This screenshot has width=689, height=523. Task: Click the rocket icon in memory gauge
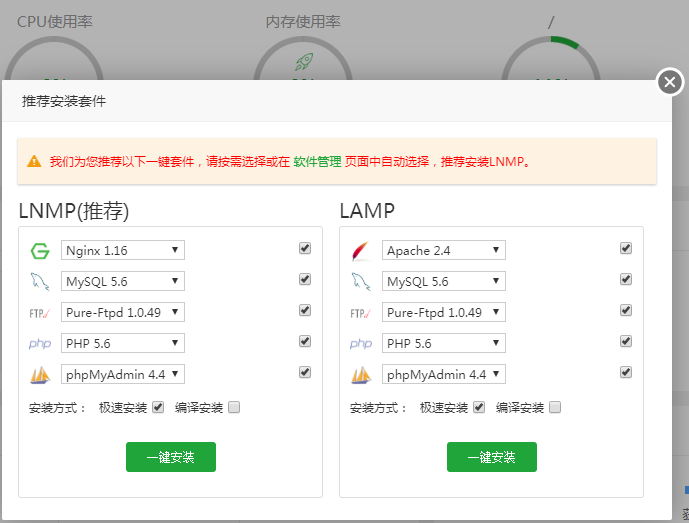[304, 62]
